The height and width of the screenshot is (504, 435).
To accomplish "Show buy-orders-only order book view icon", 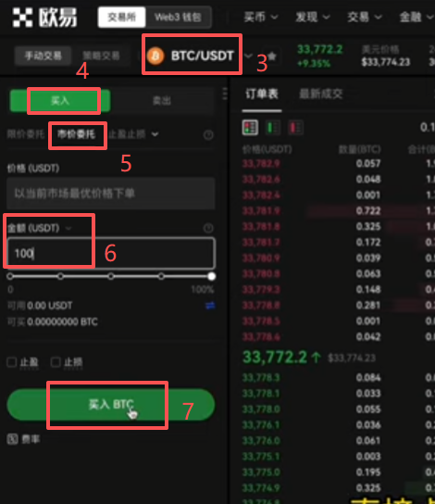I will click(273, 128).
